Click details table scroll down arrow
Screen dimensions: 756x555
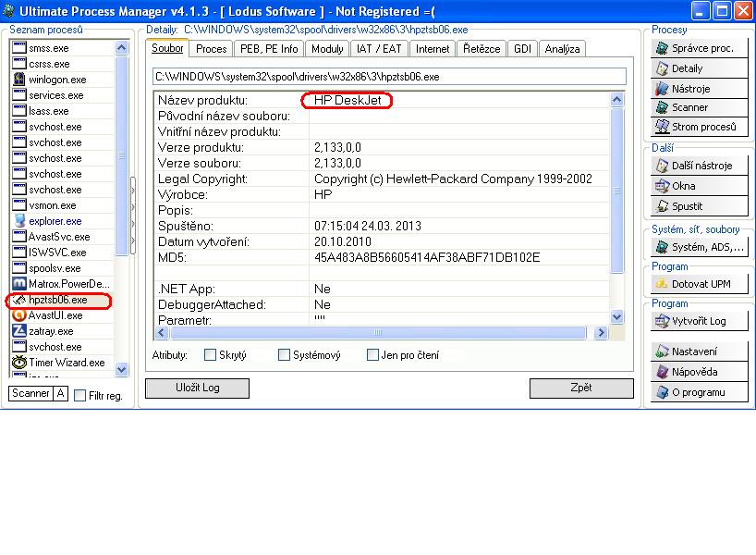pos(616,316)
